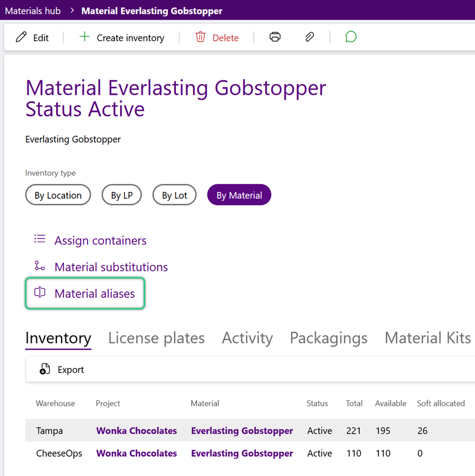Switch to the License plates tab
Image resolution: width=475 pixels, height=476 pixels.
point(157,338)
